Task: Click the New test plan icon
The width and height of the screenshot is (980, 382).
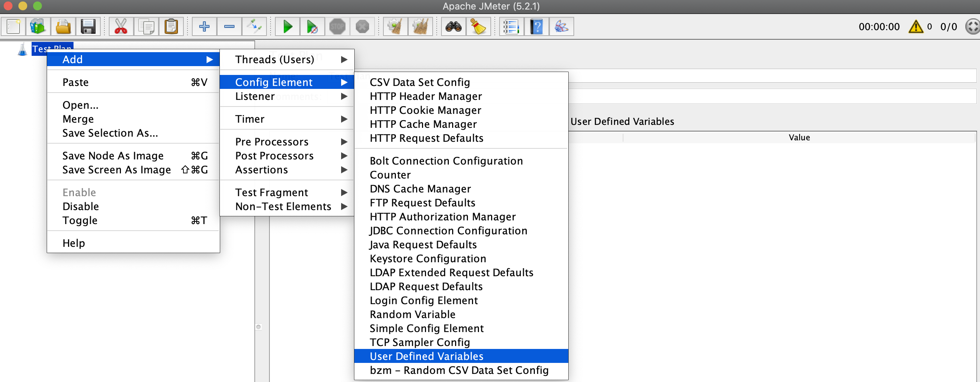Action: click(13, 26)
